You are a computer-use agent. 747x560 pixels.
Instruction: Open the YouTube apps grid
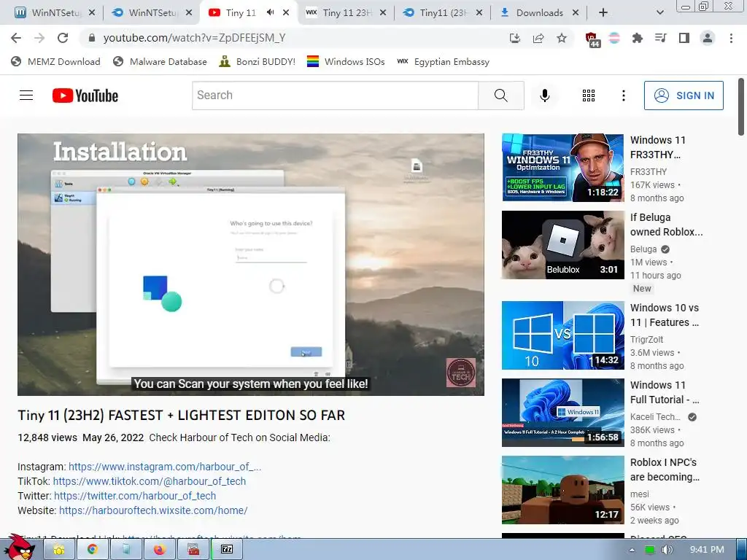click(589, 96)
